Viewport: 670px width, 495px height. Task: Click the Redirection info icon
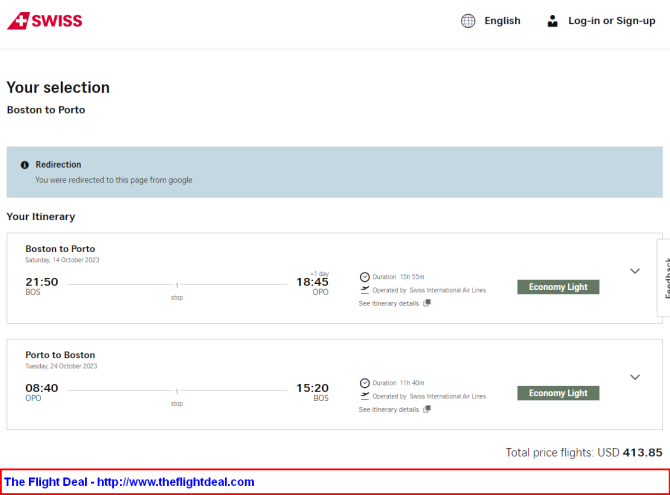point(25,165)
